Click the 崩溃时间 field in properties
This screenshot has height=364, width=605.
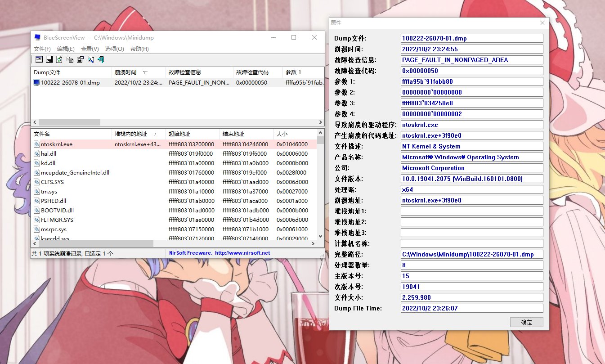(x=472, y=49)
